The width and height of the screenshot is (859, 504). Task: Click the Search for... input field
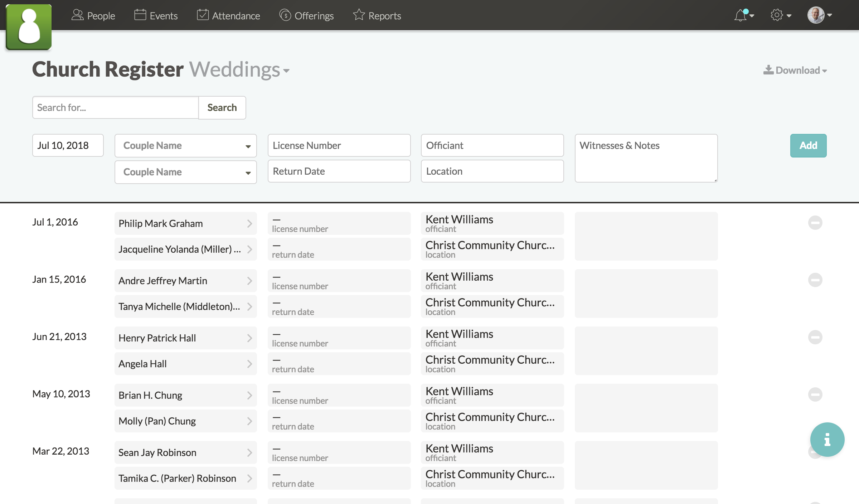(115, 107)
